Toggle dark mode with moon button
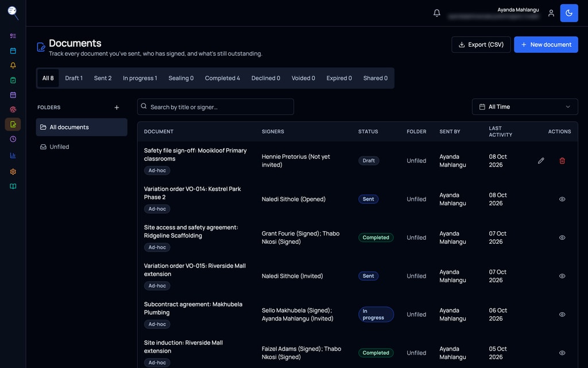This screenshot has width=588, height=368. (x=569, y=13)
